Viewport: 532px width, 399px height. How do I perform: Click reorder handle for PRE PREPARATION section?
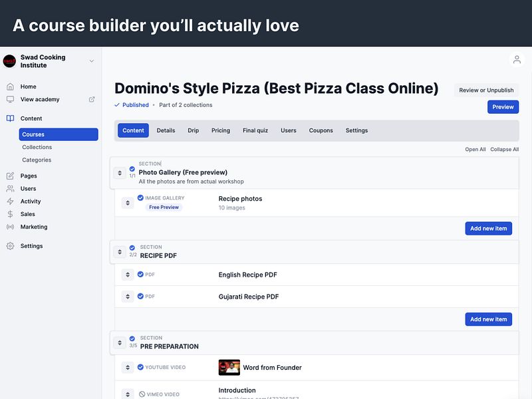120,342
